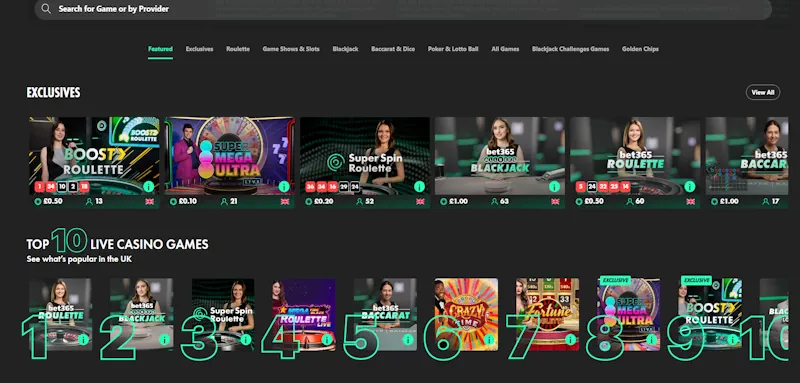Open top 10 rank 1 bet365 Roulette
800x383 pixels.
pos(60,314)
